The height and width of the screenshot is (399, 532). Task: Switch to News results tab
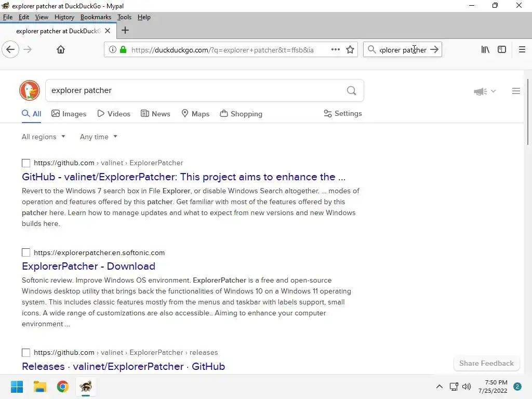point(155,114)
